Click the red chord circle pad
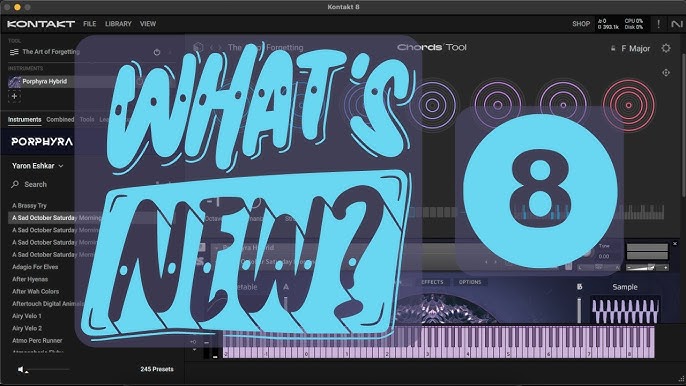The height and width of the screenshot is (386, 686). 629,105
